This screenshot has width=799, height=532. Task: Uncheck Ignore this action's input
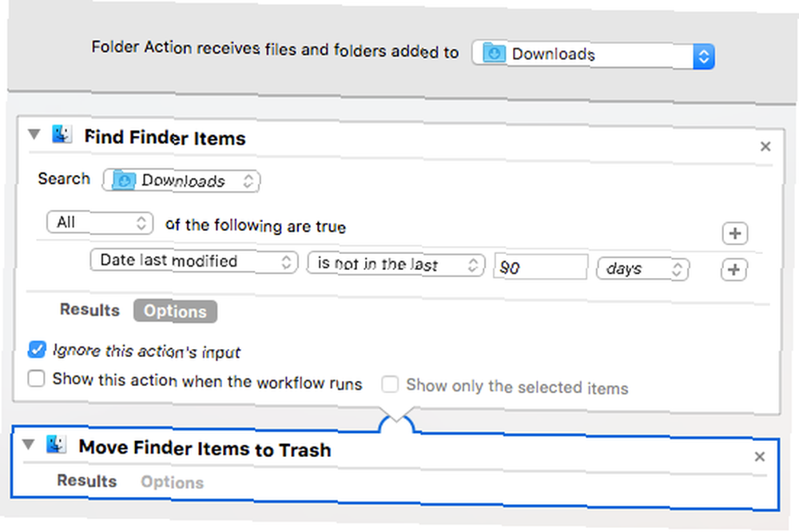pyautogui.click(x=37, y=350)
